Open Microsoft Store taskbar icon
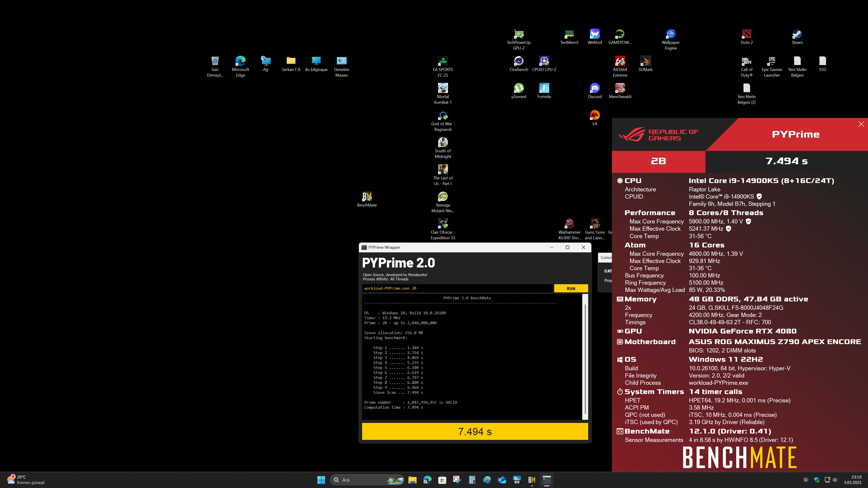Viewport: 868px width, 488px height. coord(442,480)
